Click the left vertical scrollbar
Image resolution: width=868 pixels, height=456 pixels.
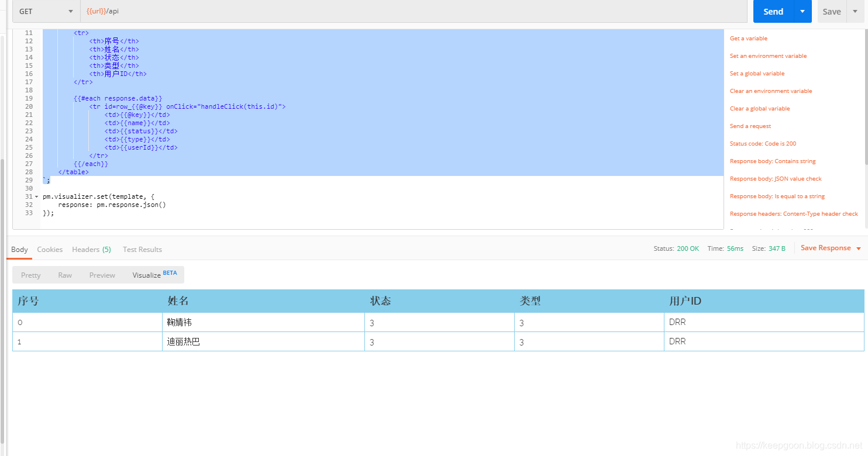pos(2,301)
